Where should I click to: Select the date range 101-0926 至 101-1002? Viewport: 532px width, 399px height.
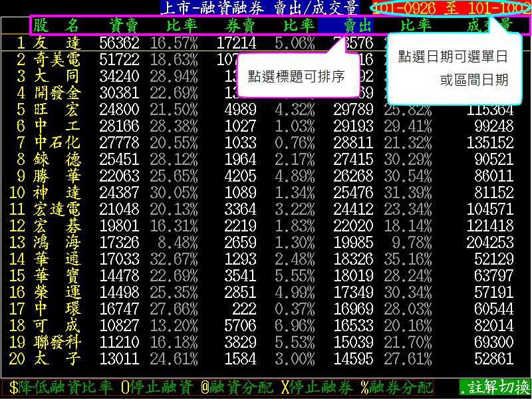450,8
